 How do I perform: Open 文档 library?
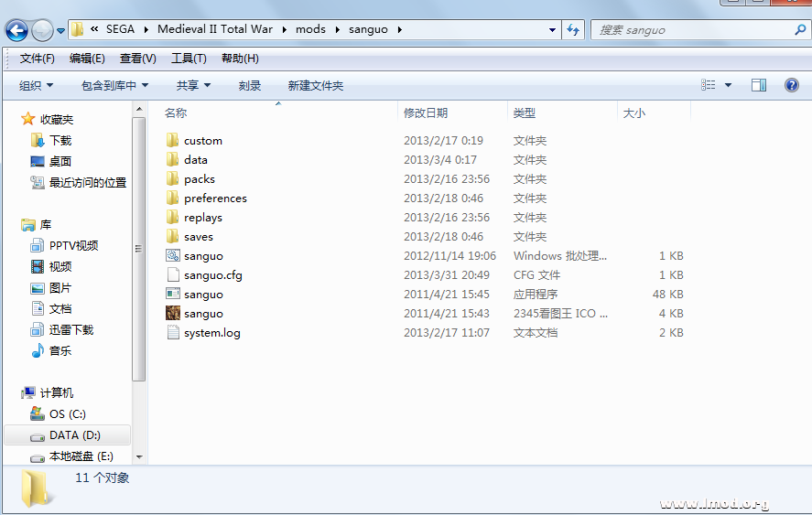click(x=60, y=309)
